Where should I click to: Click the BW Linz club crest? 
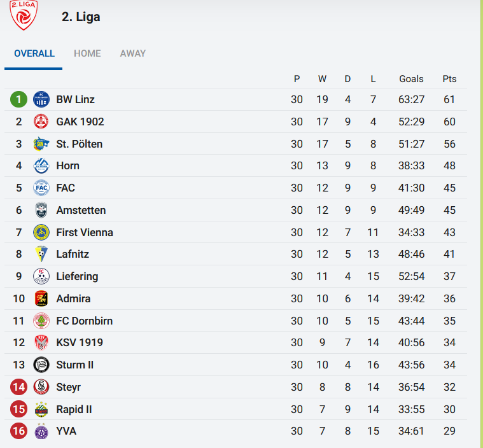pos(41,99)
